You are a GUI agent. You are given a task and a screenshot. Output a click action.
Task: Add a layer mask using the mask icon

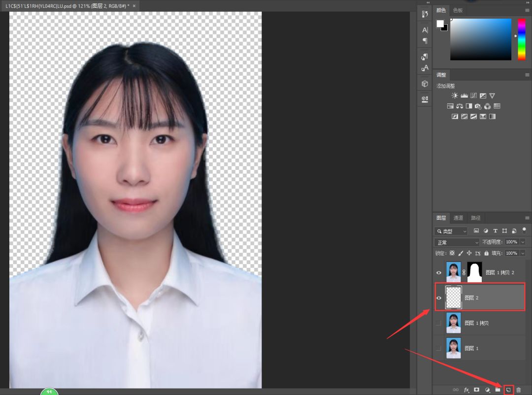pyautogui.click(x=476, y=390)
